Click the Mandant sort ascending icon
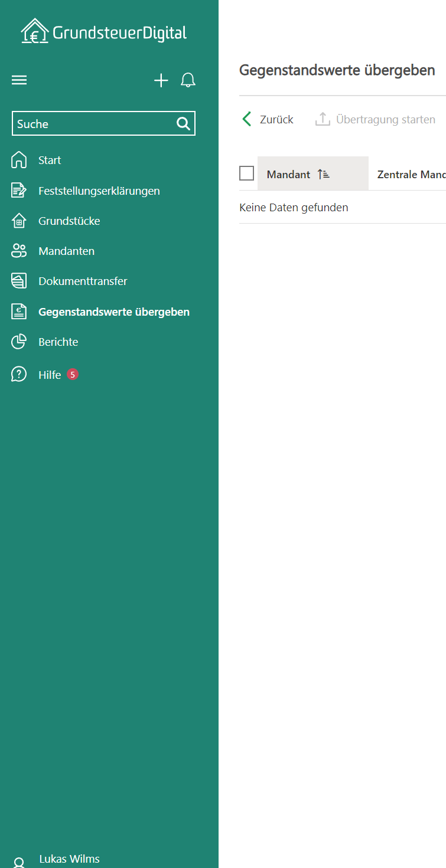The image size is (446, 868). (323, 174)
